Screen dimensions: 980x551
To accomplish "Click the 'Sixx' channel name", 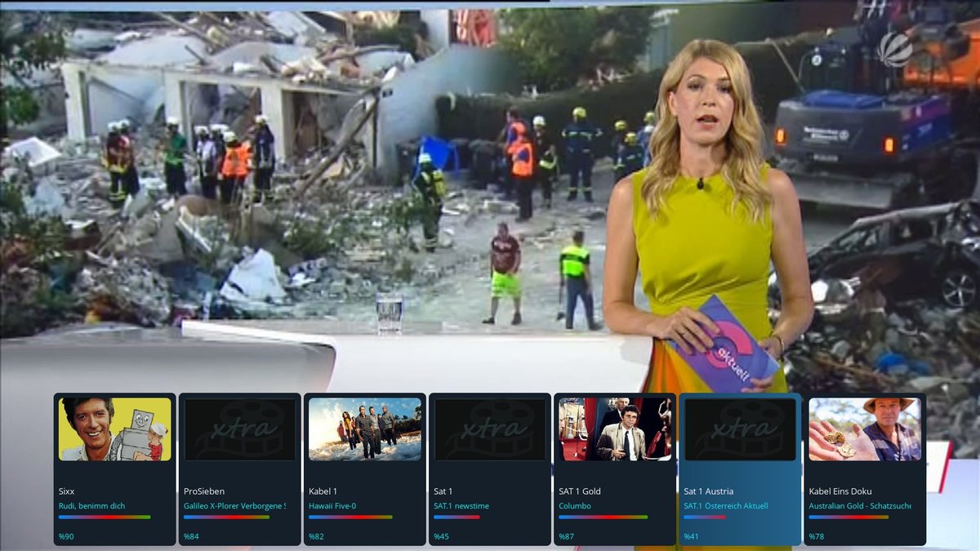I will [66, 491].
